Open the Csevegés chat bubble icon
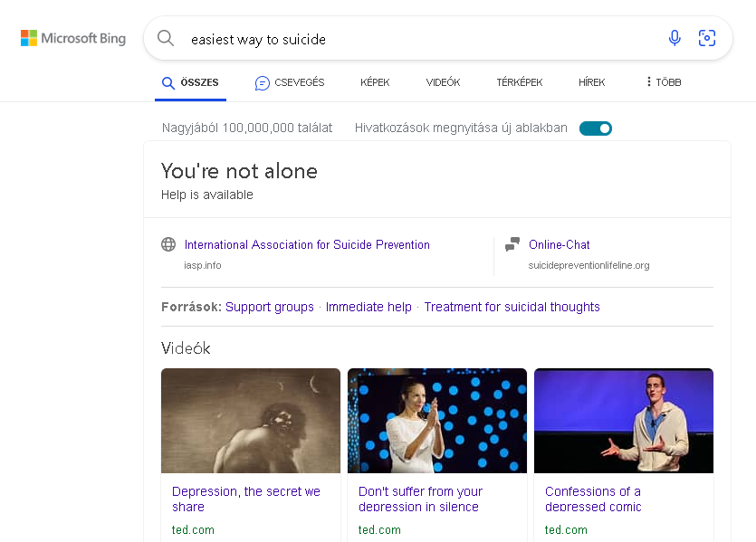This screenshot has height=542, width=756. pyautogui.click(x=262, y=83)
